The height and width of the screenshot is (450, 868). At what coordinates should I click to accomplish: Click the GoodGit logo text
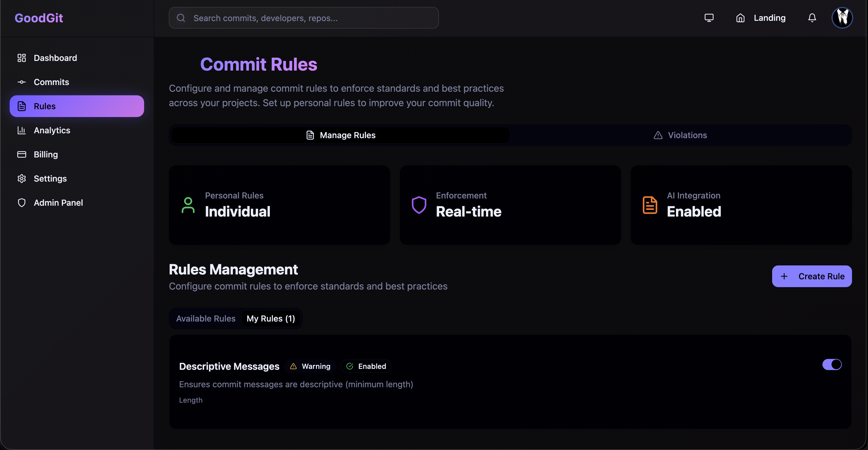click(39, 18)
